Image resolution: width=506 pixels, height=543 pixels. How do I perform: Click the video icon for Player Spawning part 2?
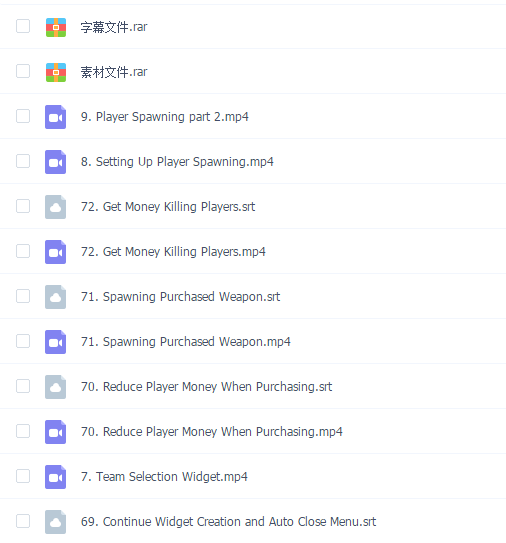55,117
